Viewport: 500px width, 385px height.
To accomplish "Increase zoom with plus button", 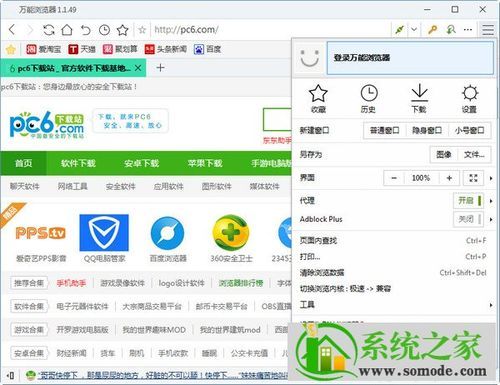I will (x=449, y=178).
